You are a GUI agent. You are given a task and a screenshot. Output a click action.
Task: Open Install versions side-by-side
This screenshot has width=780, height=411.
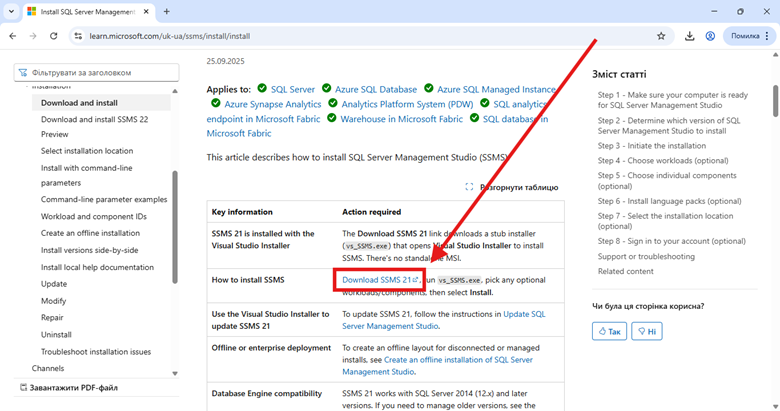pos(90,250)
